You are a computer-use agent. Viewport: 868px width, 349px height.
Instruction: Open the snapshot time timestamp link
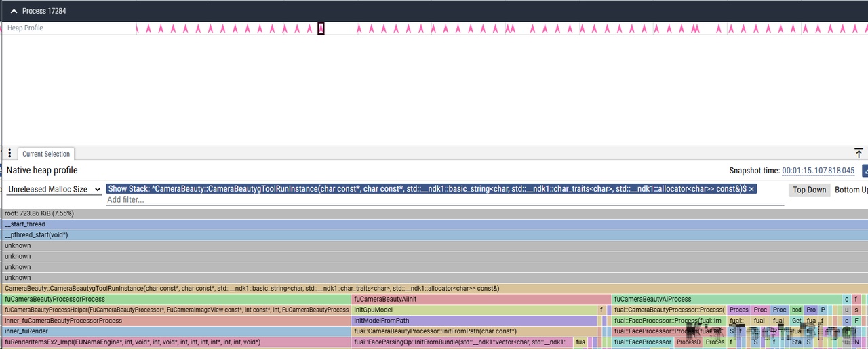coord(819,171)
